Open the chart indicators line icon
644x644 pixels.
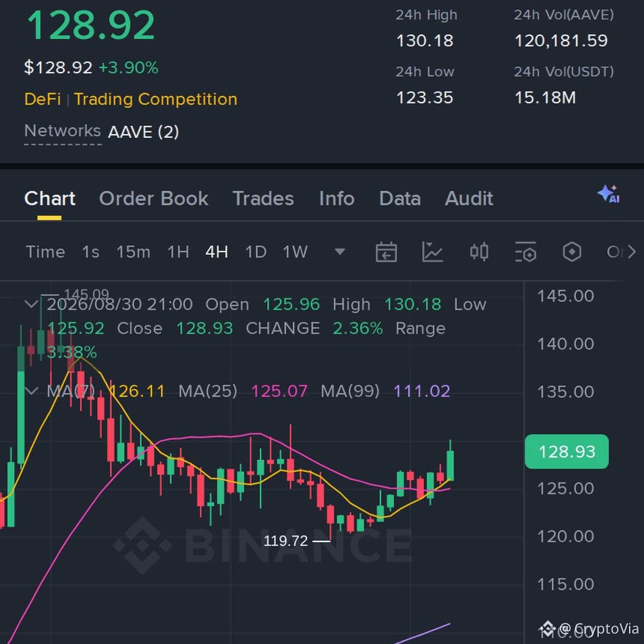click(432, 252)
